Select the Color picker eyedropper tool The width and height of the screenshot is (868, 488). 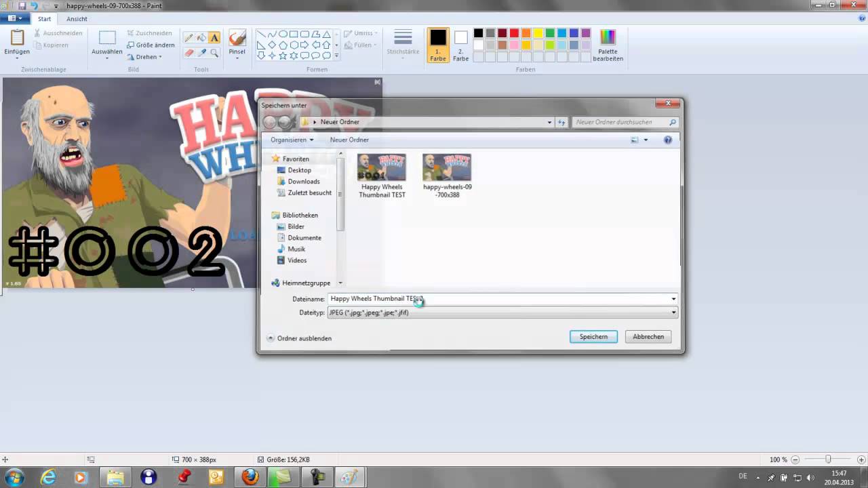click(201, 52)
